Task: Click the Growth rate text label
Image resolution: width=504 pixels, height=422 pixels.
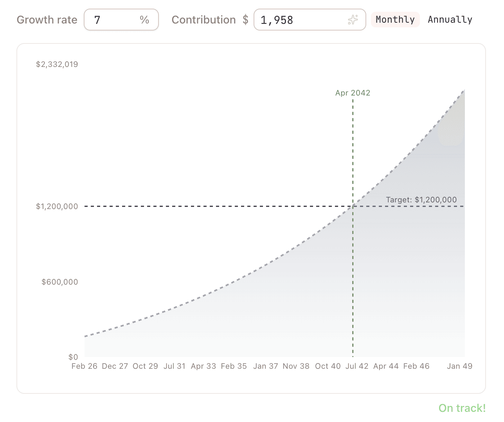Action: pyautogui.click(x=47, y=20)
